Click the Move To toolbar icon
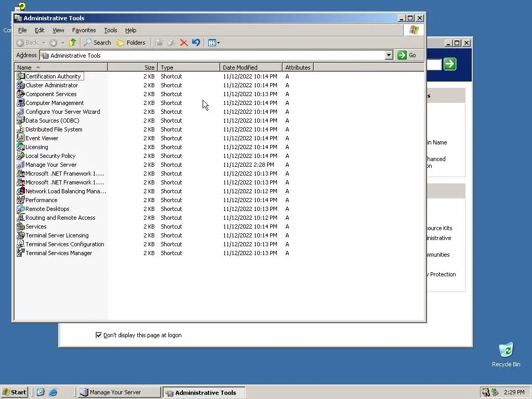The height and width of the screenshot is (399, 532). [x=159, y=43]
